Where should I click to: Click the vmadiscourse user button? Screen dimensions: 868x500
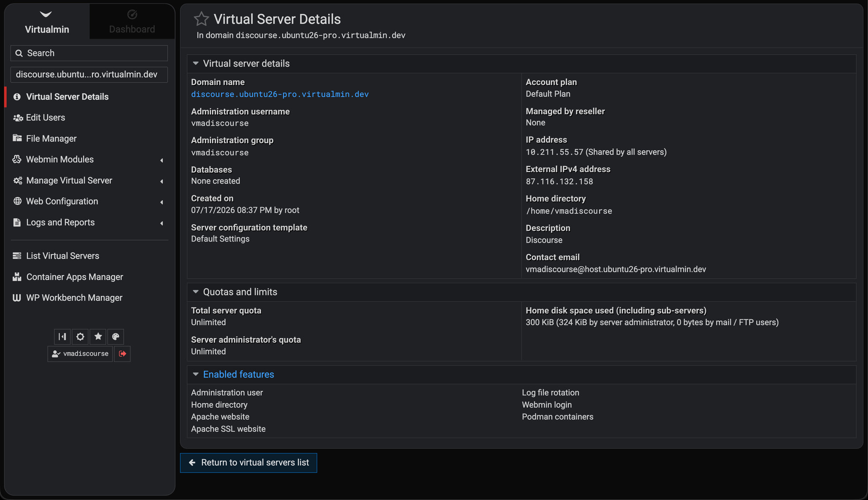pyautogui.click(x=80, y=354)
